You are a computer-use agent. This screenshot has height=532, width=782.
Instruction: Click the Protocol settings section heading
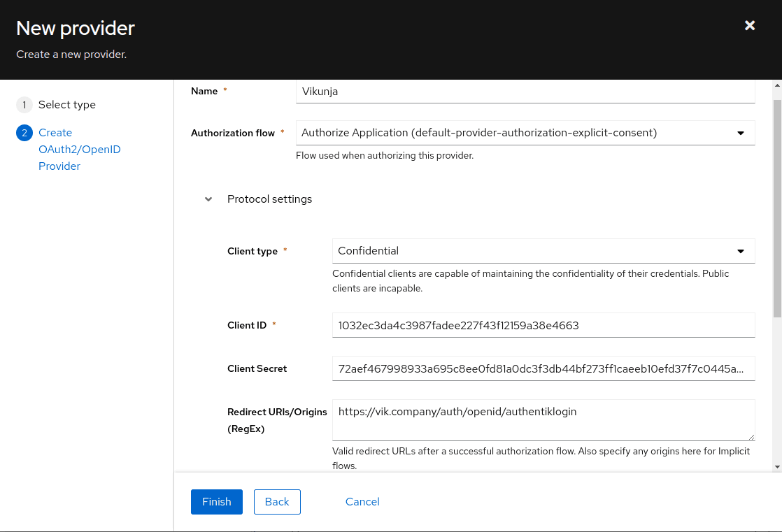pos(269,199)
